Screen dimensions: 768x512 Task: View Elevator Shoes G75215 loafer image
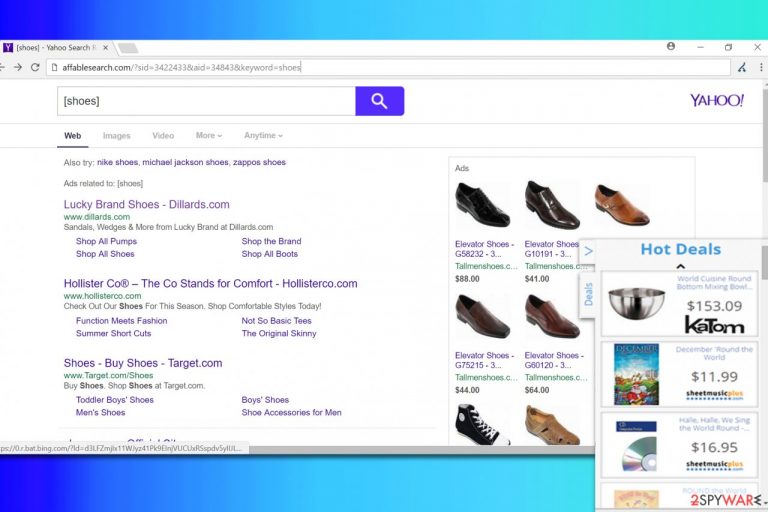click(x=482, y=317)
